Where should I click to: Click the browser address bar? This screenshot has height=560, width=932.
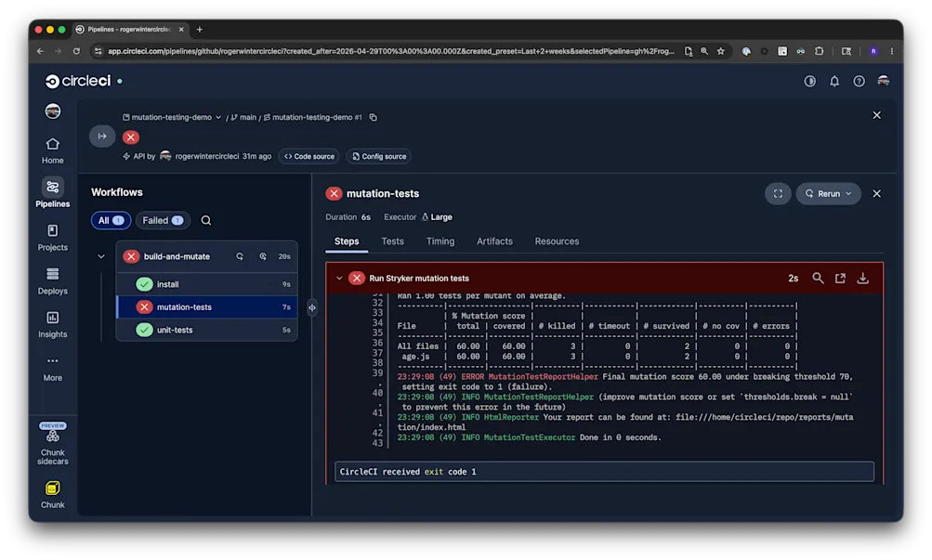tap(391, 51)
